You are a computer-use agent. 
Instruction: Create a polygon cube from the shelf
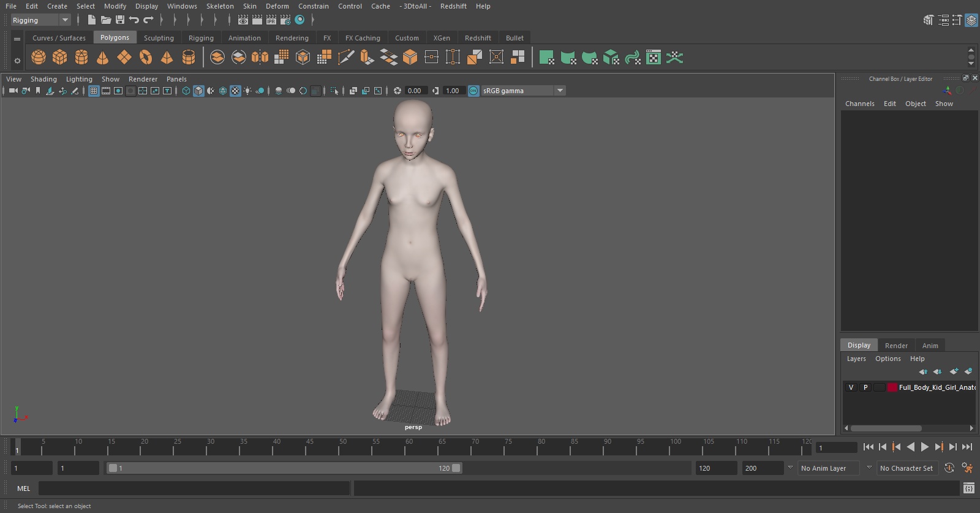[x=60, y=58]
